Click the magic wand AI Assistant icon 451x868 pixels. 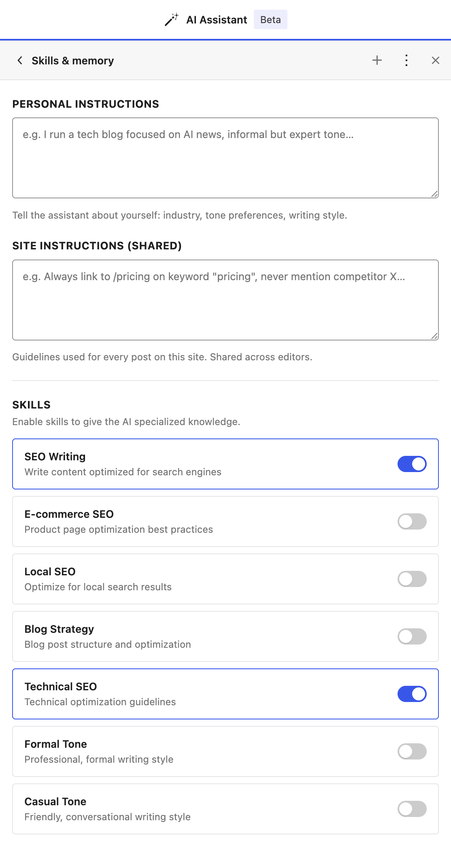click(172, 19)
